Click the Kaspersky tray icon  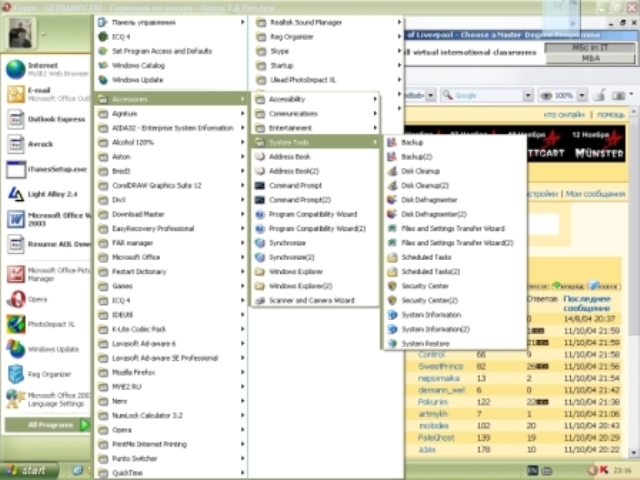603,471
